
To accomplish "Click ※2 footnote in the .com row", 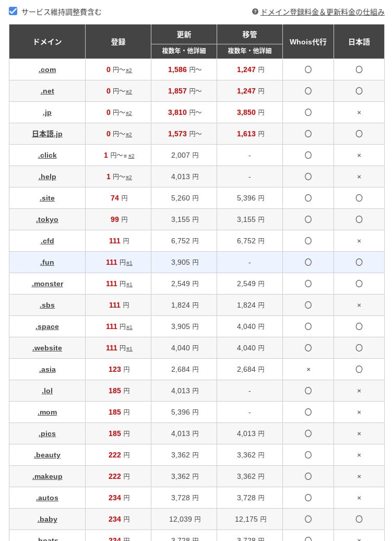I will click(x=129, y=70).
